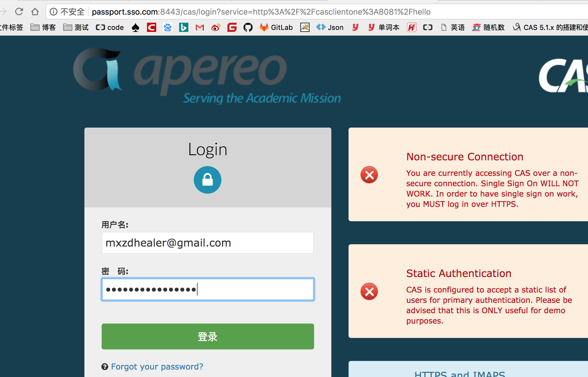Open the 博客 bookmark folder
Viewport: 588px width, 377px height.
pyautogui.click(x=43, y=27)
